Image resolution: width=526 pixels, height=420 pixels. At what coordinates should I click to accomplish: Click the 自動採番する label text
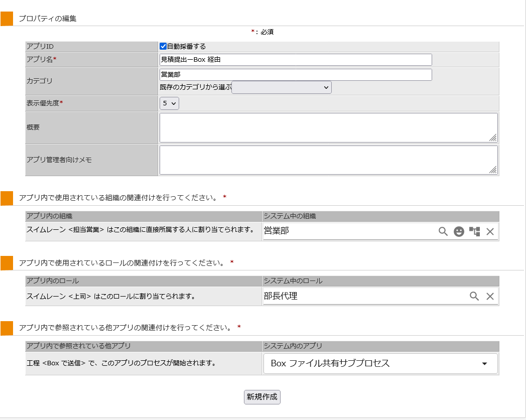(x=186, y=46)
